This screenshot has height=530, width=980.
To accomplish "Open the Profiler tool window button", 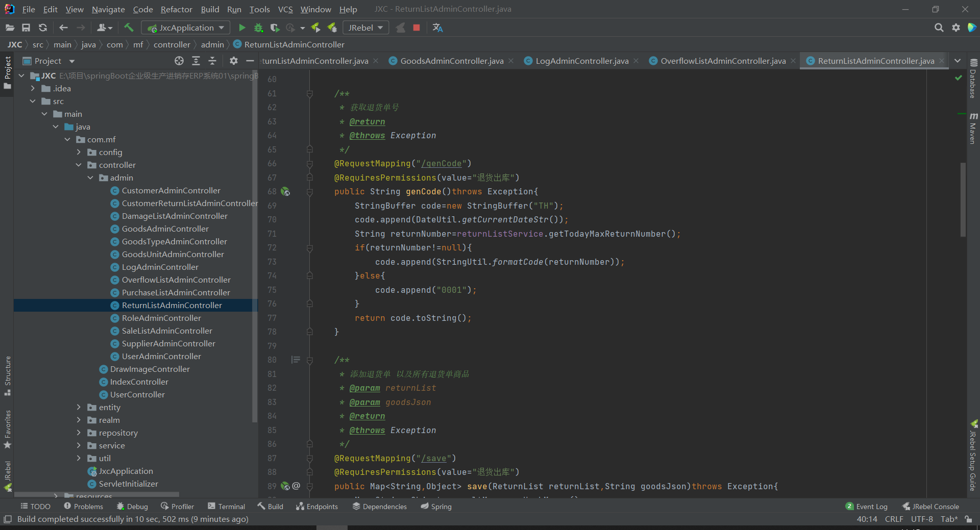I will click(177, 507).
